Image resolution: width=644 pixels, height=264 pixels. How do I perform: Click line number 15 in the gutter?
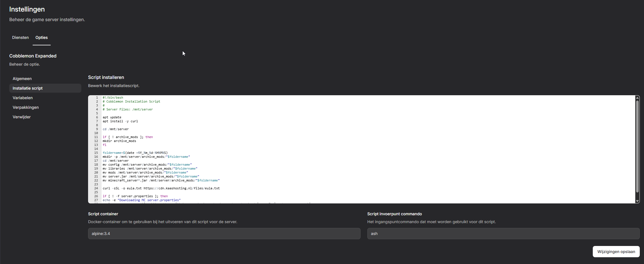coord(96,153)
